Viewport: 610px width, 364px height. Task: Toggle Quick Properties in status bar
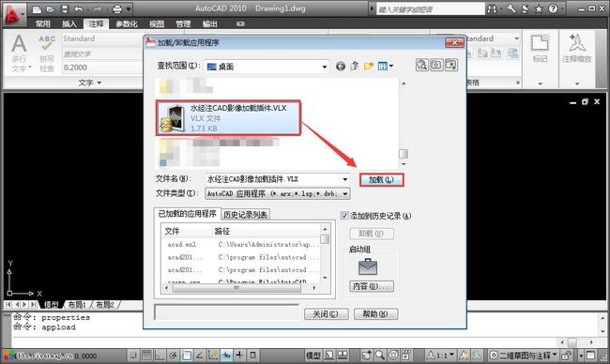point(252,355)
